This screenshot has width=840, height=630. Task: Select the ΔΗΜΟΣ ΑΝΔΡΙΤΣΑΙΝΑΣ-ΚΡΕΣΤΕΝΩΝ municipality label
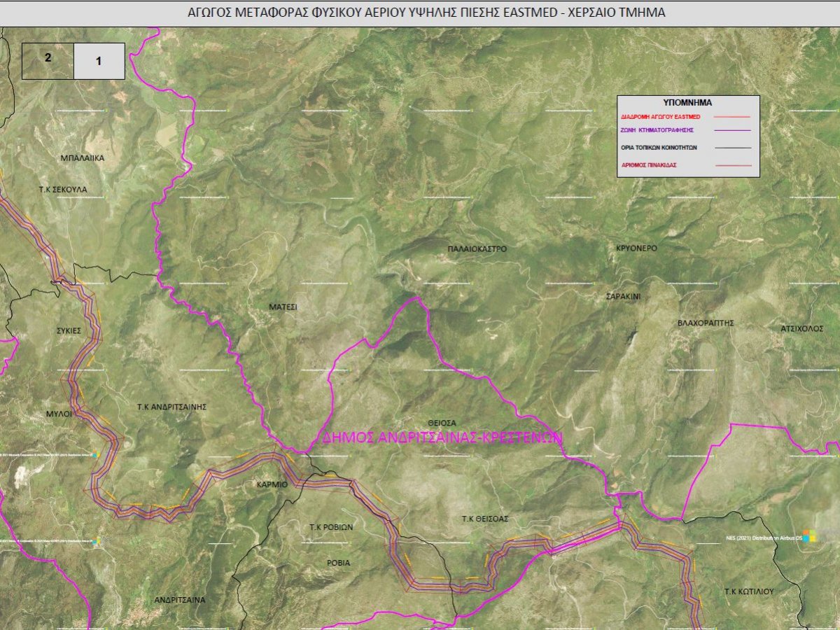point(443,437)
